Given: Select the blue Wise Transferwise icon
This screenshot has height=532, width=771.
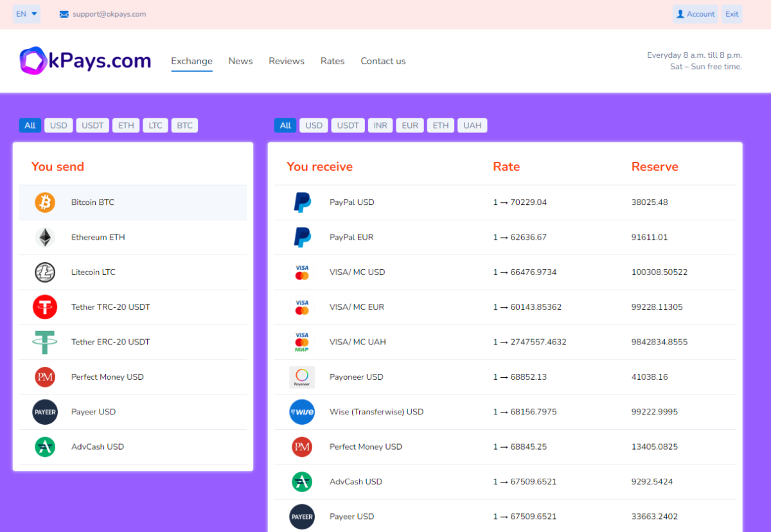Looking at the screenshot, I should pos(302,412).
